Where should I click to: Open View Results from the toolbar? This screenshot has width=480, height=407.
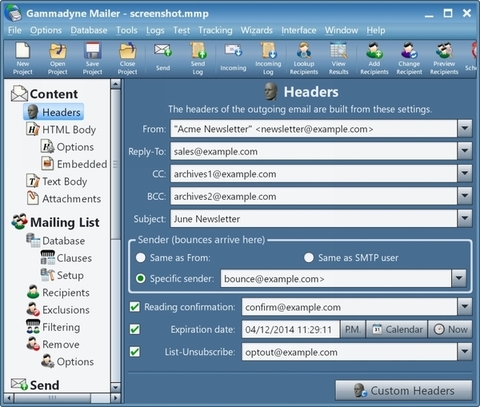coord(338,58)
